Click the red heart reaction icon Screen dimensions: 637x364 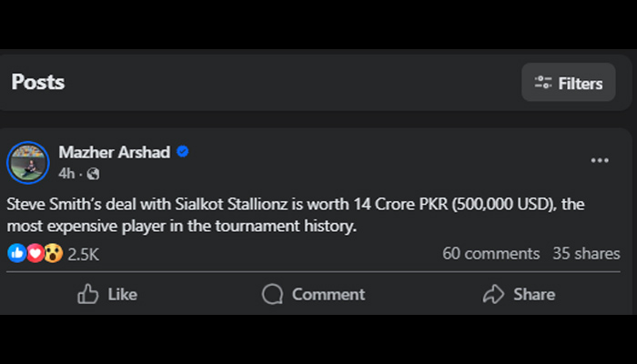35,253
